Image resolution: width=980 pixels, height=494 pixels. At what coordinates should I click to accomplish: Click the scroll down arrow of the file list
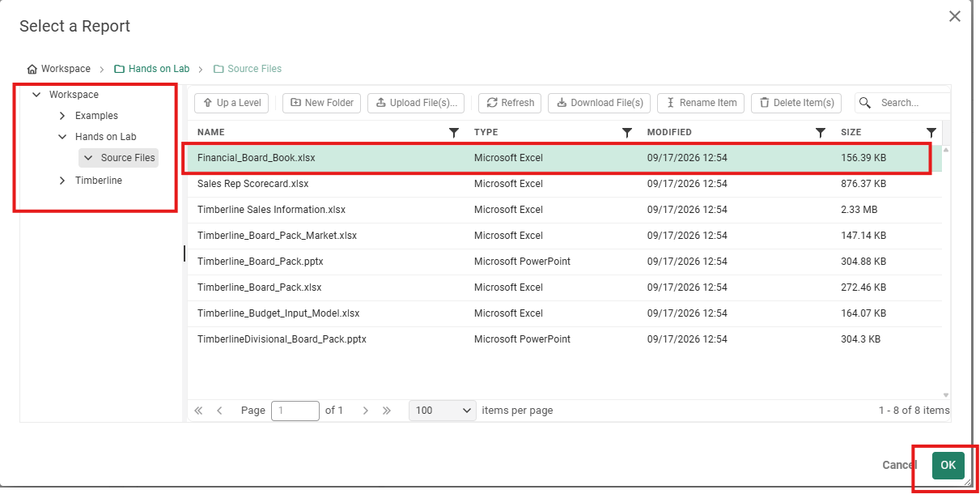point(946,395)
